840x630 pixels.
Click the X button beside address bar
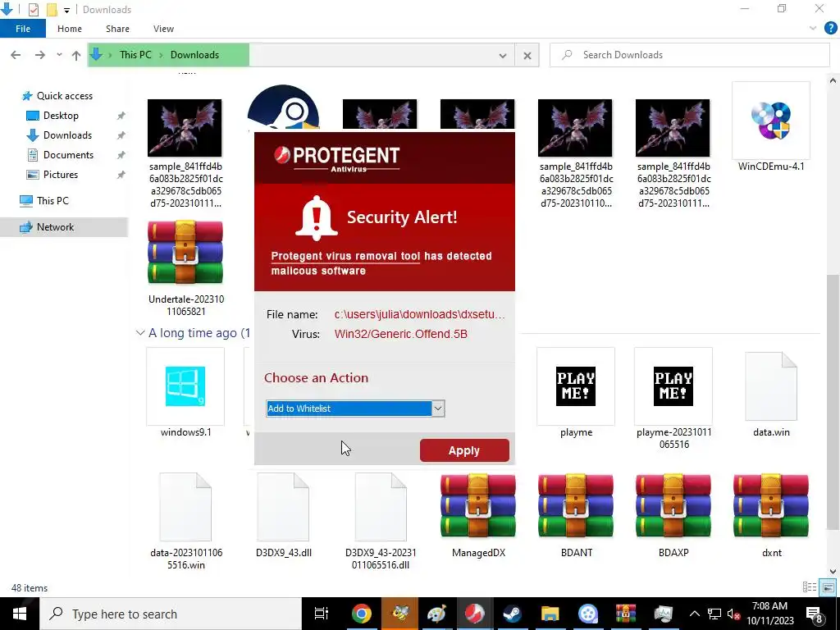(527, 55)
